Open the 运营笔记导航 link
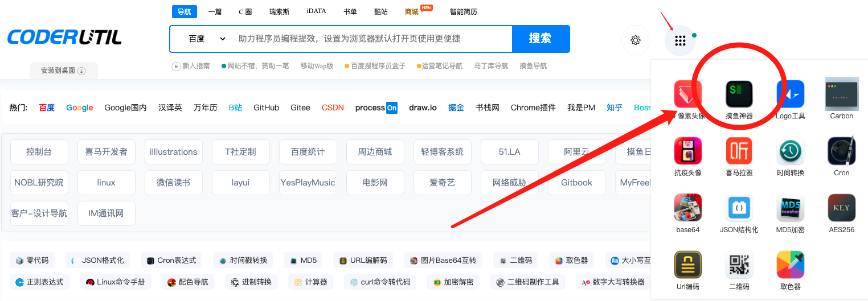This screenshot has width=868, height=301. [x=442, y=66]
